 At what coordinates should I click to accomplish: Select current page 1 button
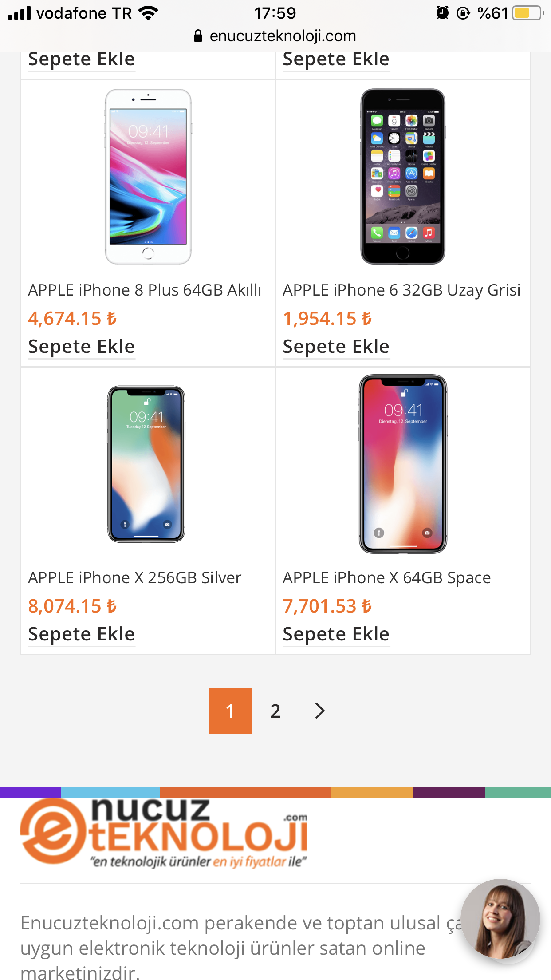point(230,711)
